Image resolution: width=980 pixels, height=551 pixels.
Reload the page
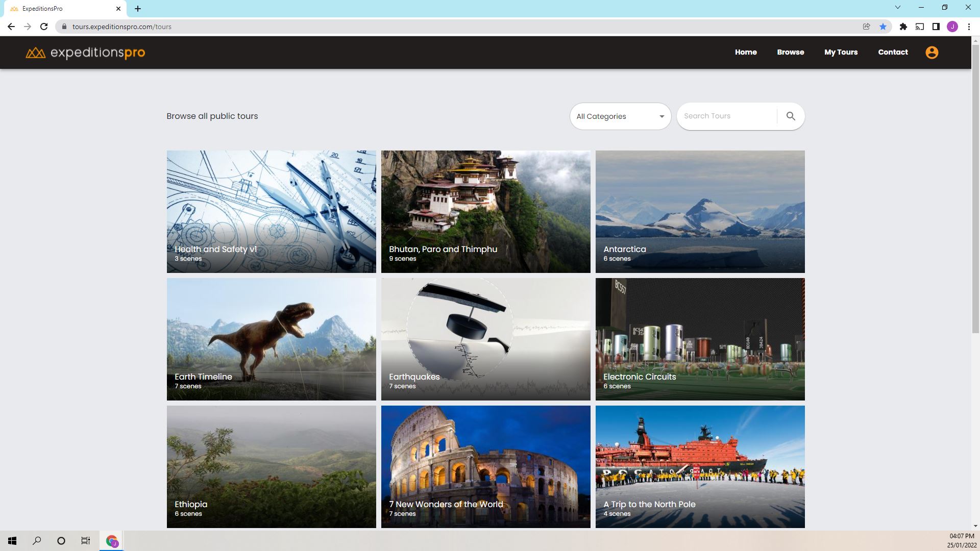click(44, 27)
